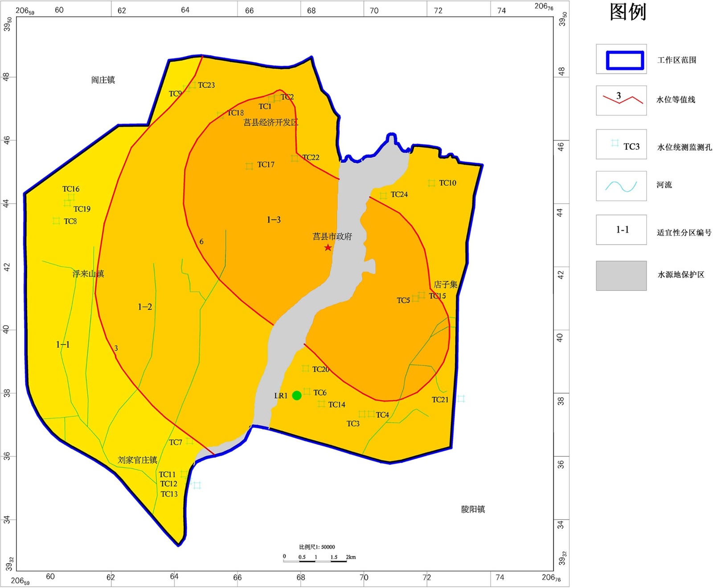Click the TC8 monitoring well symbol

pyautogui.click(x=56, y=221)
